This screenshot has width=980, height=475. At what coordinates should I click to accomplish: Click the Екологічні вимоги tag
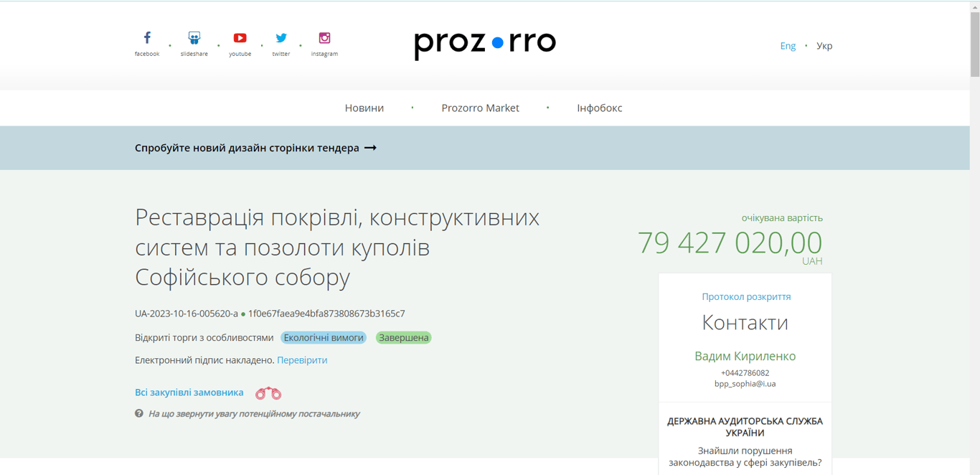tap(324, 337)
